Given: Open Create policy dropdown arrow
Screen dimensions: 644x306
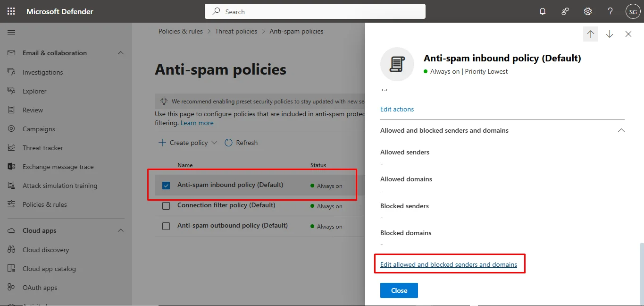Looking at the screenshot, I should pyautogui.click(x=214, y=143).
